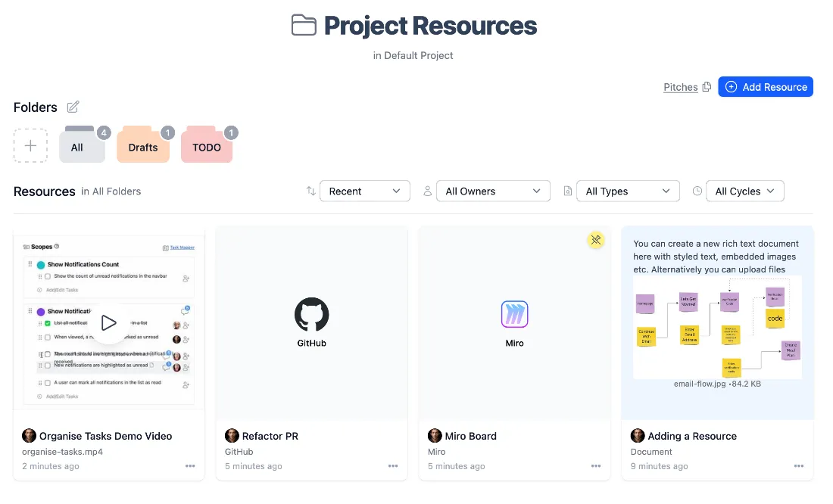Screen dimensions: 833x504
Task: Click the Miro logo on Miro Board card
Action: tap(514, 314)
